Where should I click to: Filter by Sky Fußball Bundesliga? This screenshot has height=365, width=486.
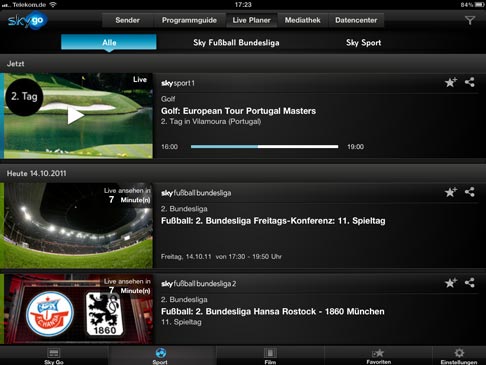click(236, 43)
